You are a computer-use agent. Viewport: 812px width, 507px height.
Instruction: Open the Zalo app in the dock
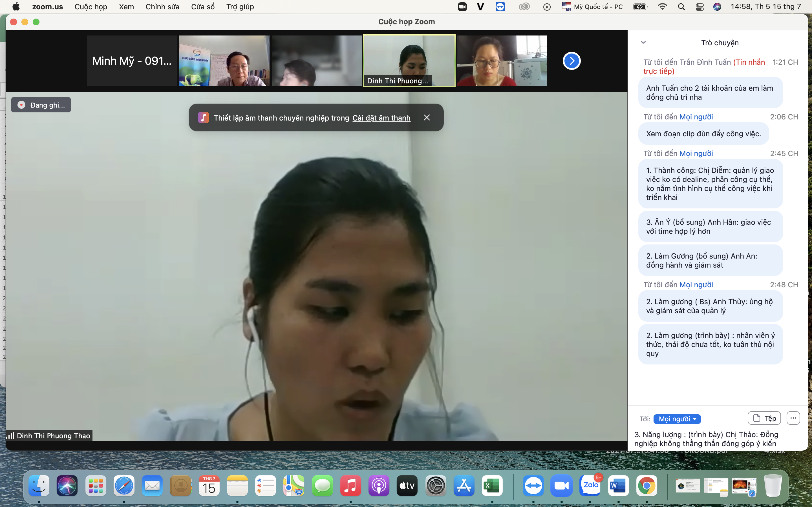(590, 486)
